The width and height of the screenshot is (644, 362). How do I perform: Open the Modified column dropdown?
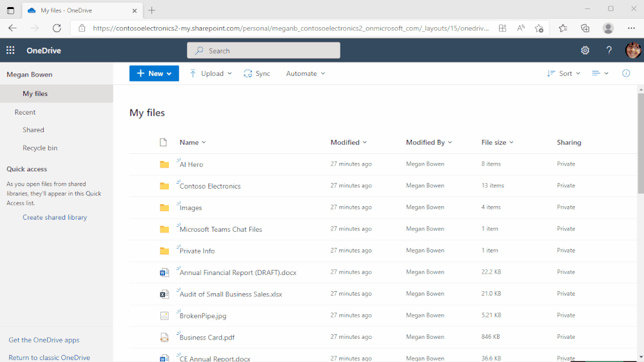pos(348,142)
